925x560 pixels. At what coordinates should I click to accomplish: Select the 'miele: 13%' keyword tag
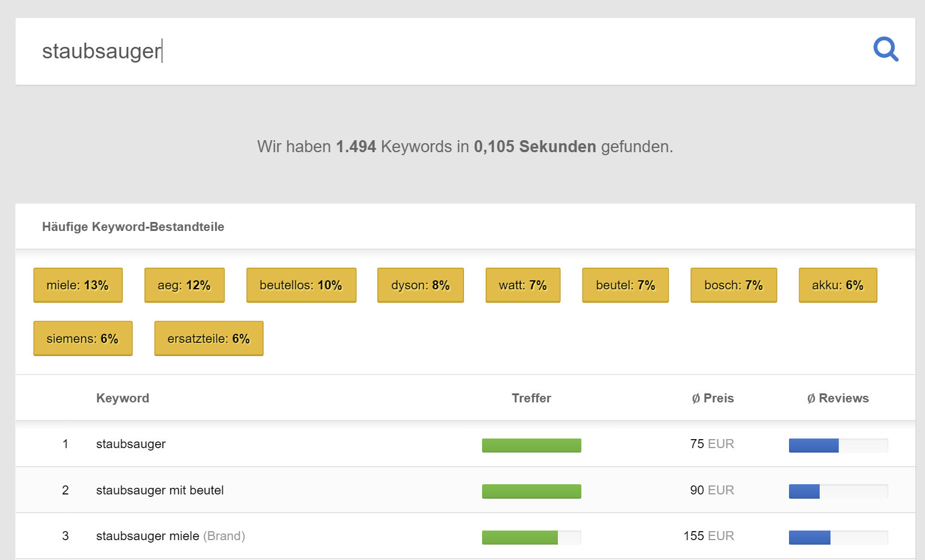pyautogui.click(x=78, y=285)
